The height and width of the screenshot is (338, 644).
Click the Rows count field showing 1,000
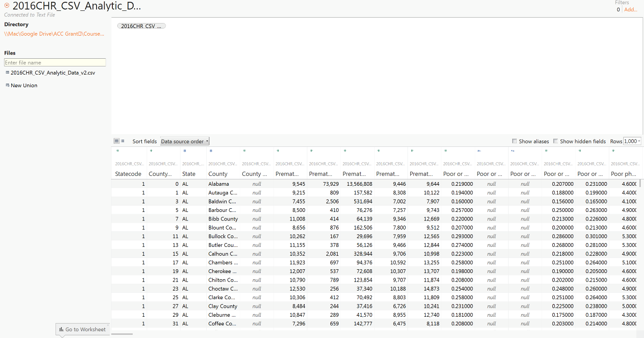(x=630, y=141)
